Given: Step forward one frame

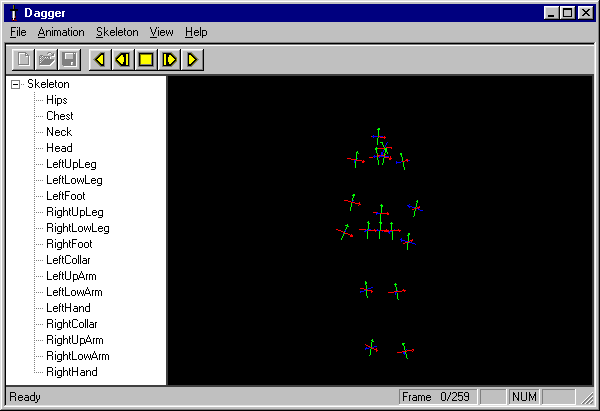Looking at the screenshot, I should coord(169,60).
